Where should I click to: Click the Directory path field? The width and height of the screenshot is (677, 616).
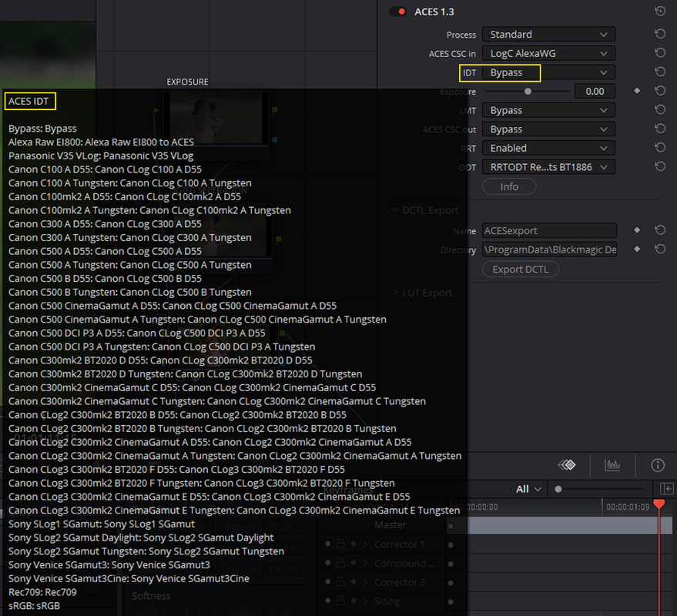[x=549, y=249]
